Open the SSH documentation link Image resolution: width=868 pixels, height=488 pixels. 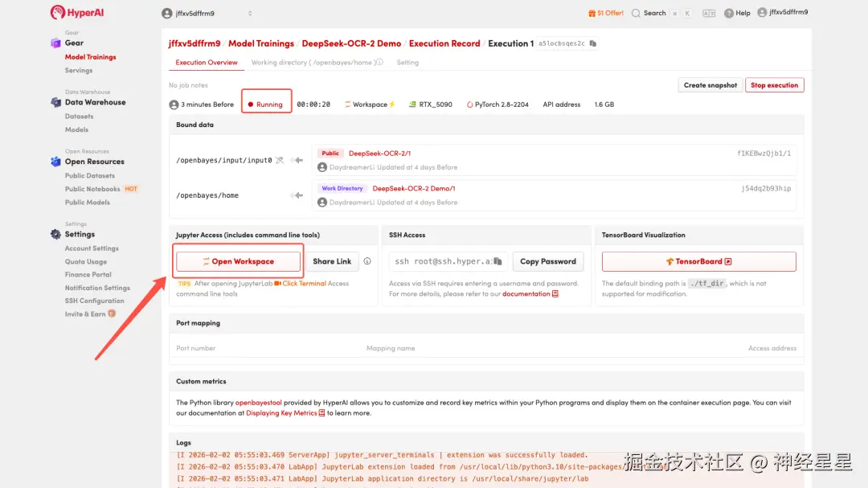(530, 293)
